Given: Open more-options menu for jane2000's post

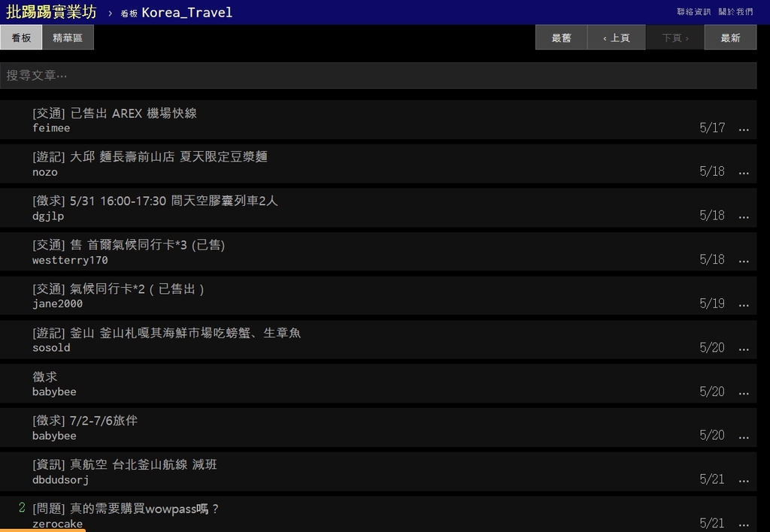Looking at the screenshot, I should click(x=744, y=304).
